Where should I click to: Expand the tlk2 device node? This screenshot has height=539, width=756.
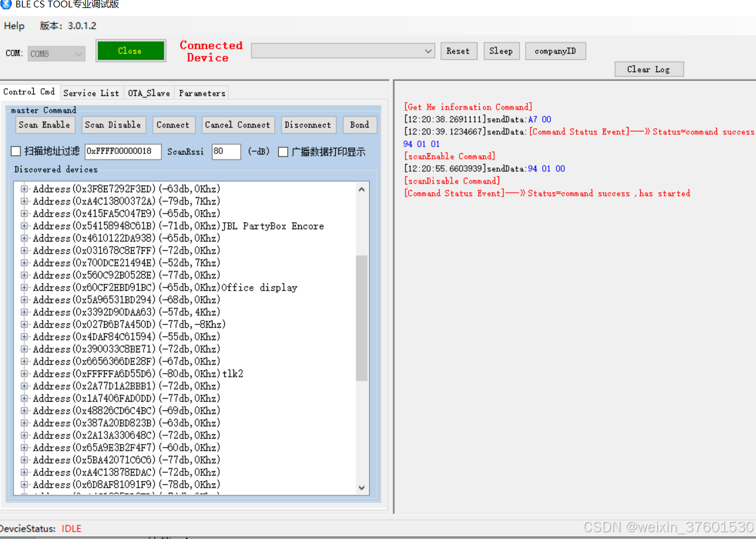click(24, 374)
